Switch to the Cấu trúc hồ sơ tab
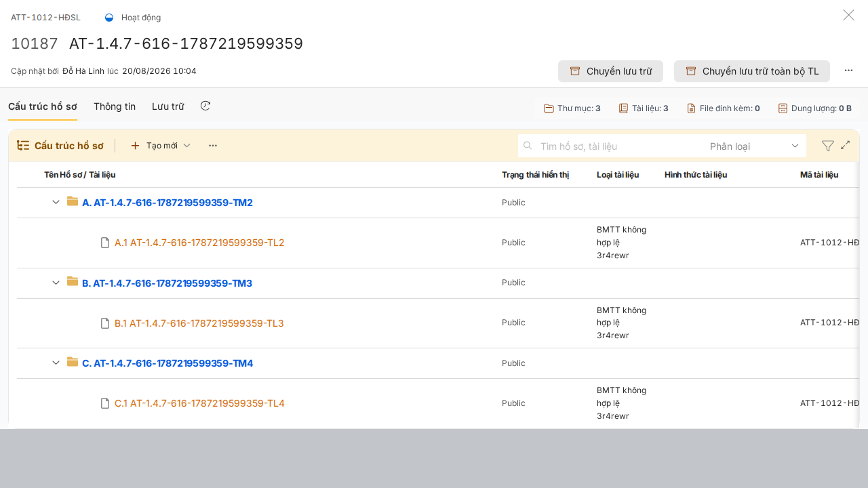 tap(43, 106)
